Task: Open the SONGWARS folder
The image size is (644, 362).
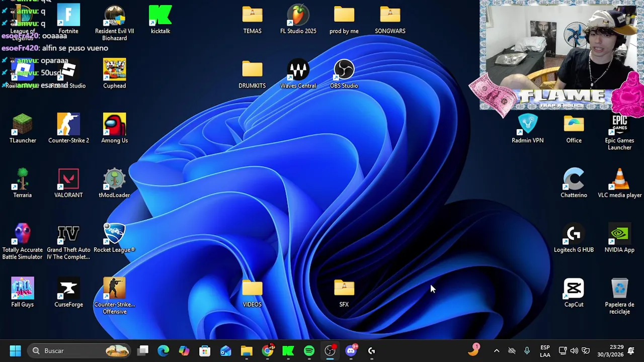Action: pyautogui.click(x=390, y=19)
